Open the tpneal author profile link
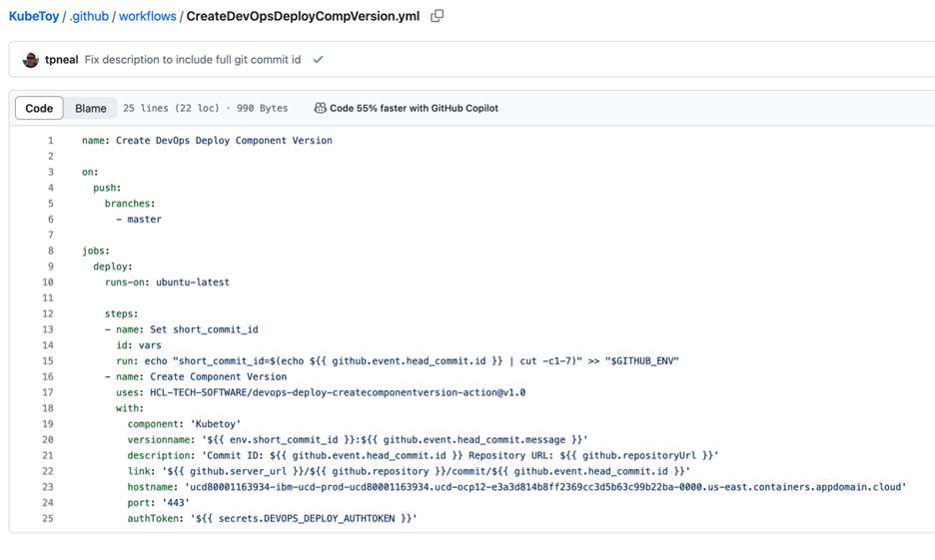Screen dimensions: 935x560 (61, 60)
